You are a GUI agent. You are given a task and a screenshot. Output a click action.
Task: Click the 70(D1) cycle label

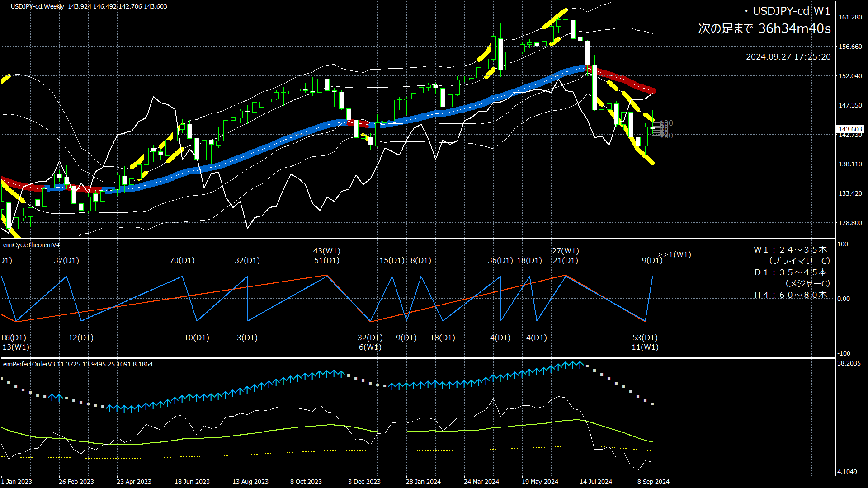(182, 260)
